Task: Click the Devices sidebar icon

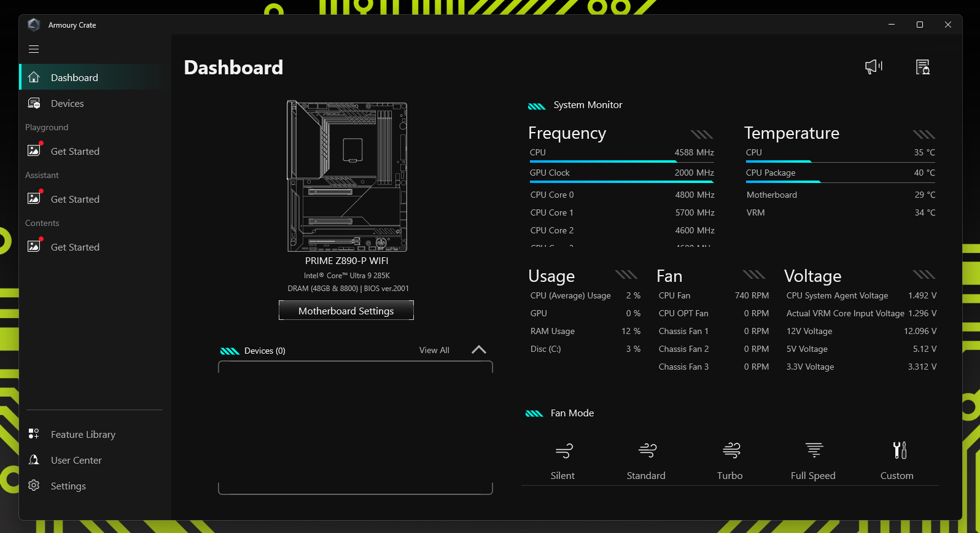Action: click(x=34, y=103)
